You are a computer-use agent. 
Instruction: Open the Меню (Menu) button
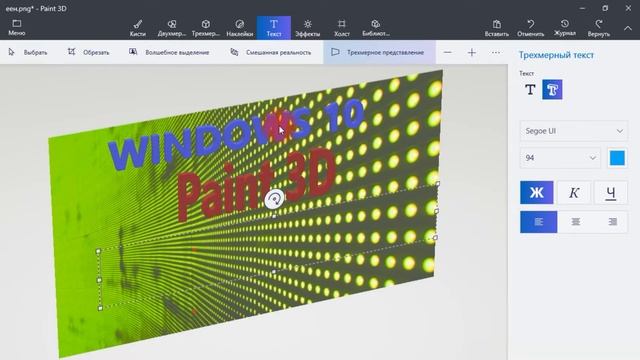[17, 28]
